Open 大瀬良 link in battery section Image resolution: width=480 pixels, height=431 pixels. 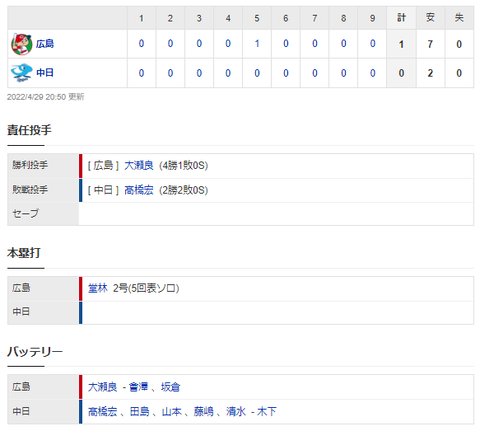coord(103,387)
